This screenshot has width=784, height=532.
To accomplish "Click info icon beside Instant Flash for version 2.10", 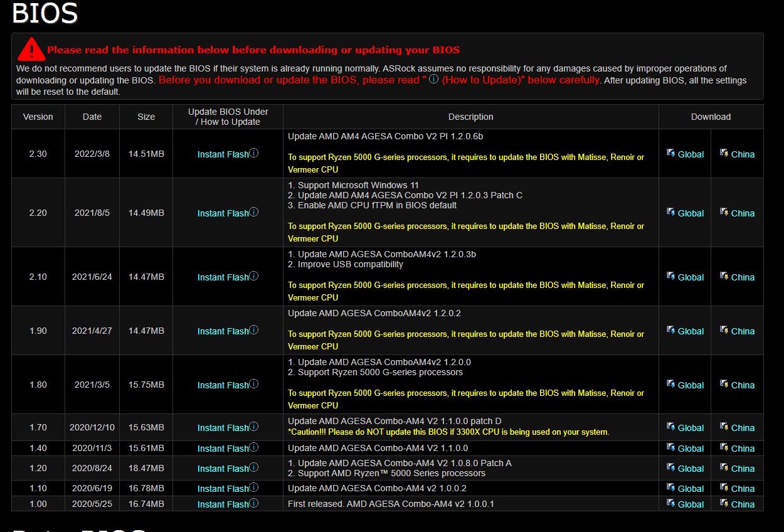I will 254,276.
